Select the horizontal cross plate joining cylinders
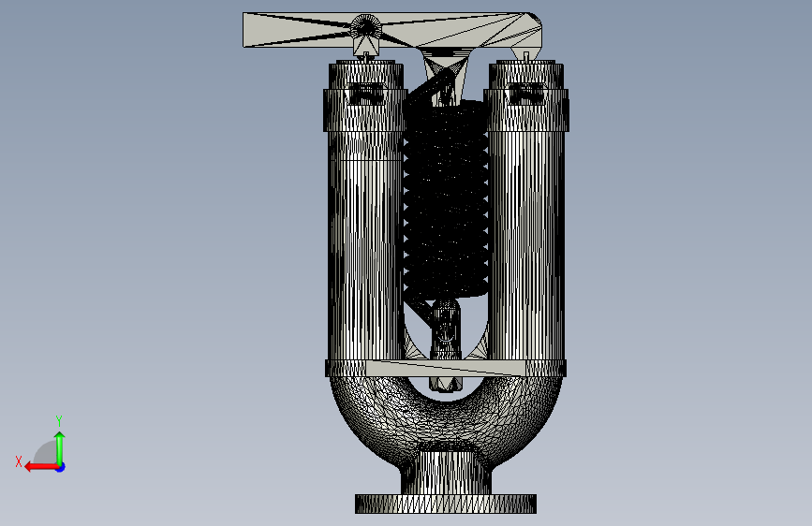The width and height of the screenshot is (812, 526). point(446,368)
